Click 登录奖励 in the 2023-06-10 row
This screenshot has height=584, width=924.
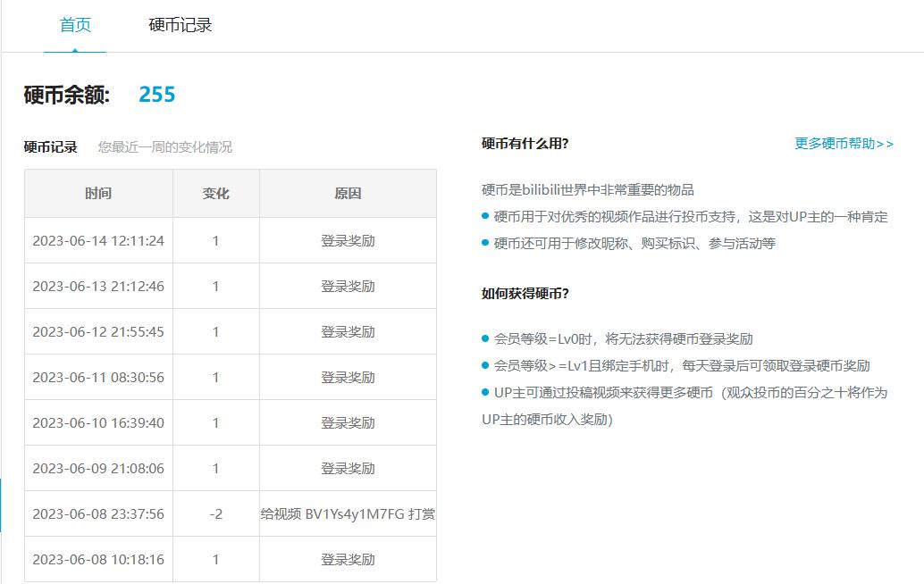tap(348, 422)
